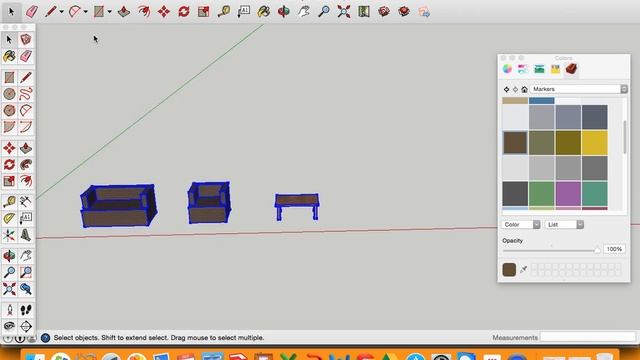The height and width of the screenshot is (360, 640).
Task: Choose the Arc tool in top toolbar
Action: tap(74, 11)
